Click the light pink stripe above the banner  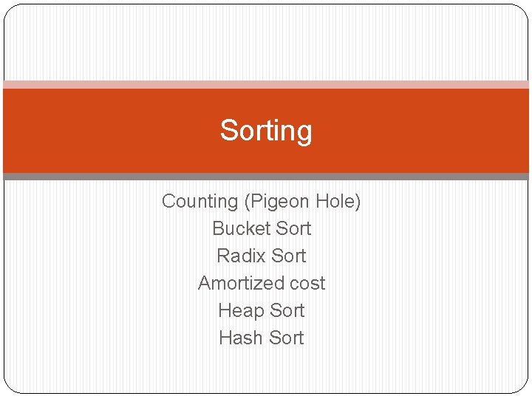pyautogui.click(x=266, y=85)
